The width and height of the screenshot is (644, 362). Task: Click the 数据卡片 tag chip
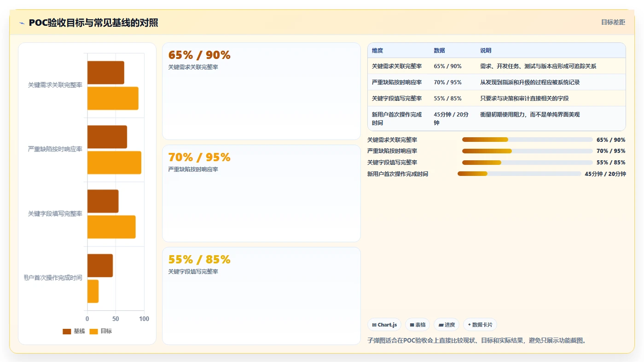(480, 325)
